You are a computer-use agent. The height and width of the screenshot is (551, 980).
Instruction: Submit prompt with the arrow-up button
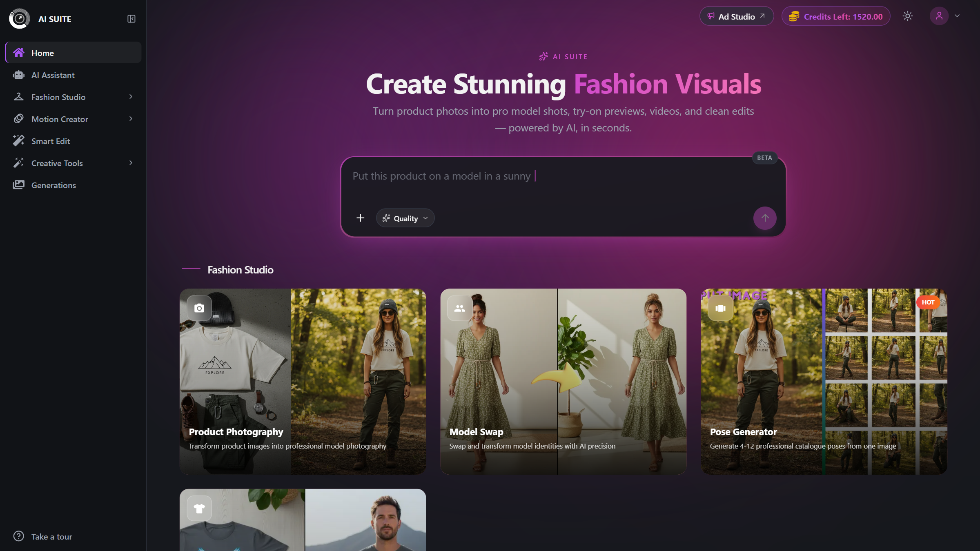(765, 218)
